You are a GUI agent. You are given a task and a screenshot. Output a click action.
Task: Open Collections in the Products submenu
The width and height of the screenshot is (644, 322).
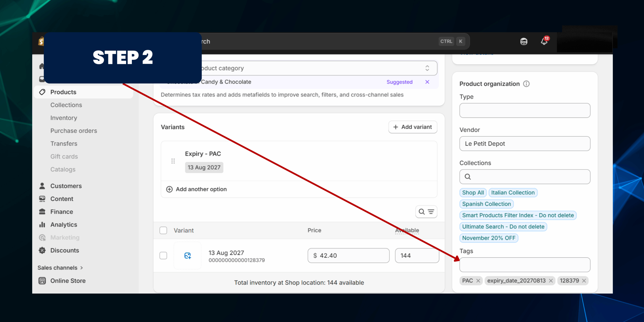tap(66, 105)
